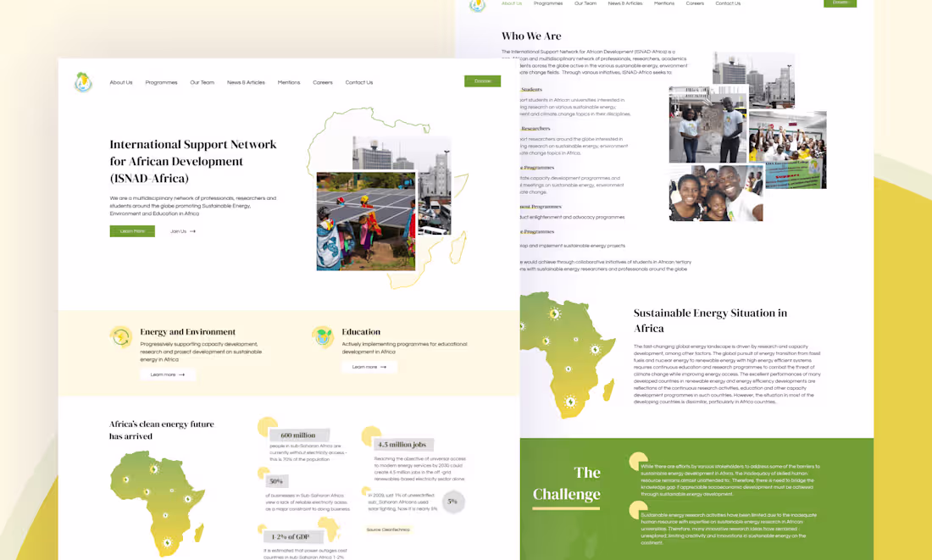Image resolution: width=932 pixels, height=560 pixels.
Task: Click Learn more under the Education section
Action: coord(369,366)
